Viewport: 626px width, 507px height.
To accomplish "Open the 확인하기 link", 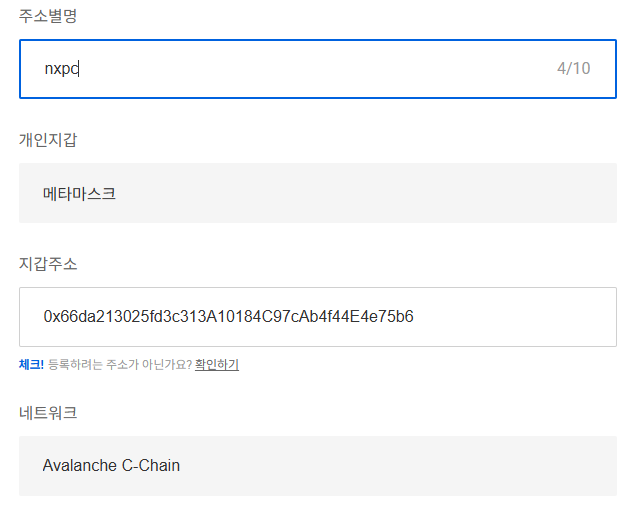I will pos(217,364).
